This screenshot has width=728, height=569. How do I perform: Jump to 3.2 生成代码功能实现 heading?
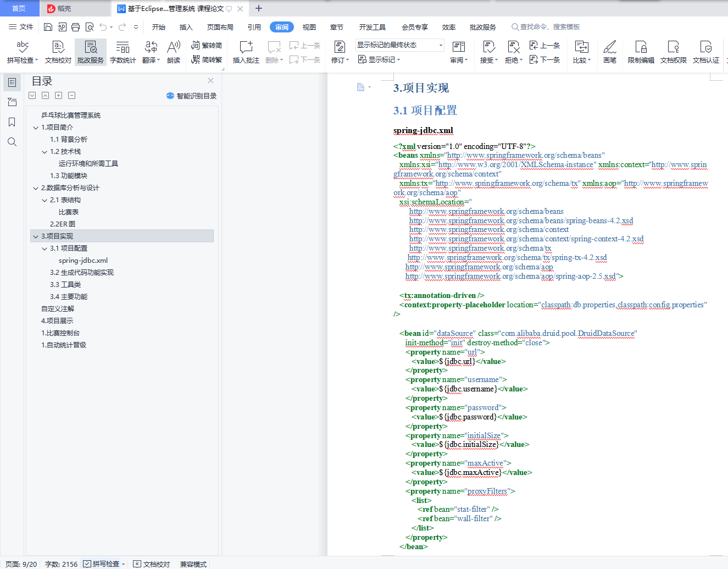(82, 273)
